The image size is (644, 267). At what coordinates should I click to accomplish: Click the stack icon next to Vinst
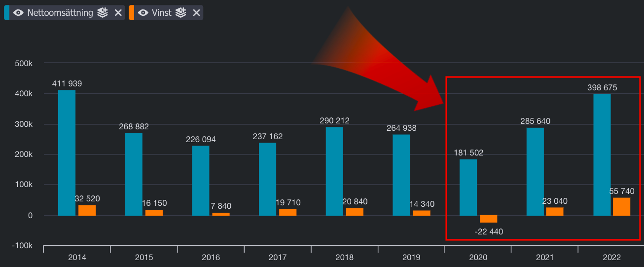(x=181, y=13)
